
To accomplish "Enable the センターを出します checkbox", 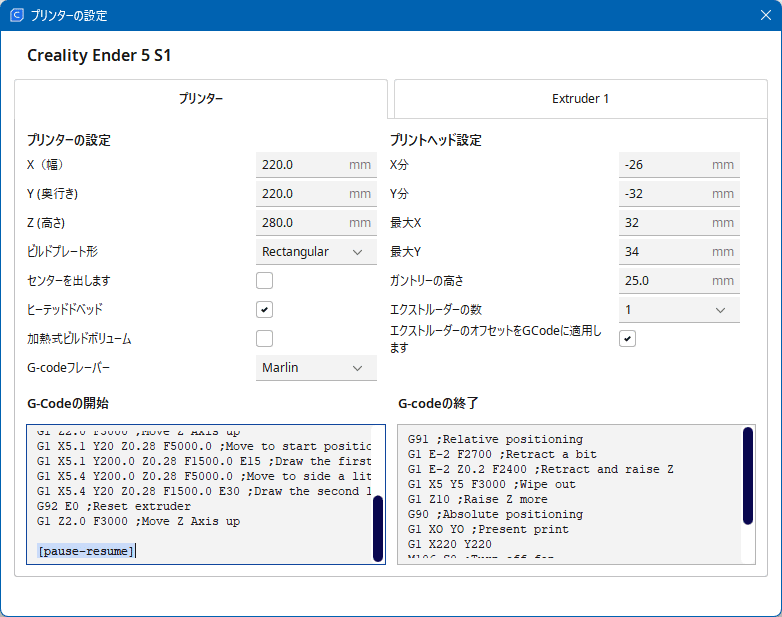I will point(264,280).
